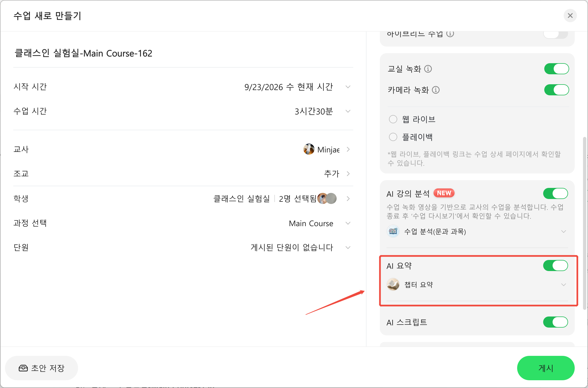Screen dimensions: 588x388
Task: Disable AI 요약 switch
Action: (x=556, y=266)
